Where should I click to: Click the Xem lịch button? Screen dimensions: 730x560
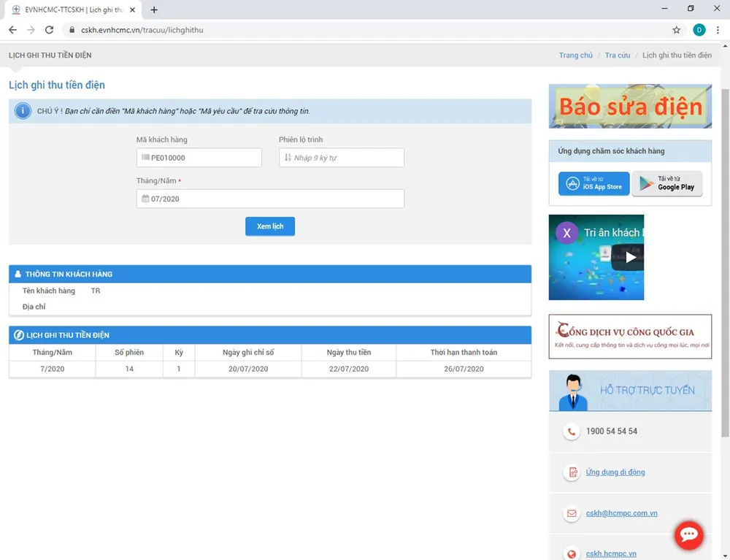269,226
